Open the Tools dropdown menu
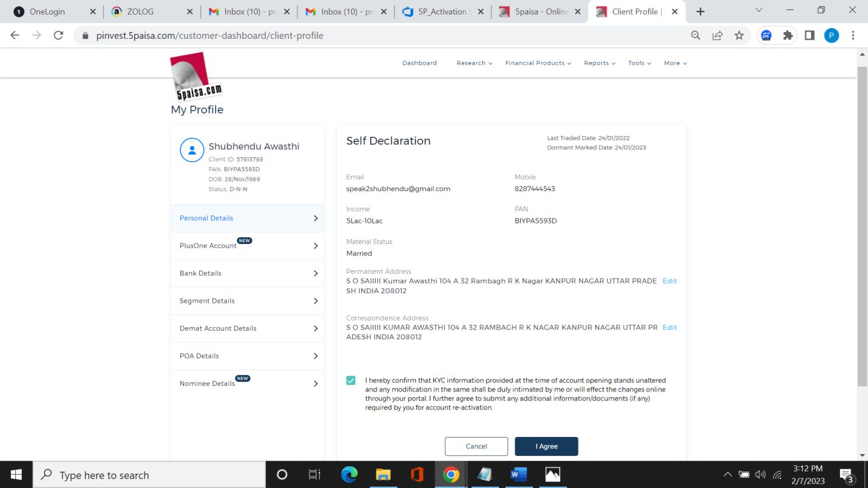 (x=640, y=63)
